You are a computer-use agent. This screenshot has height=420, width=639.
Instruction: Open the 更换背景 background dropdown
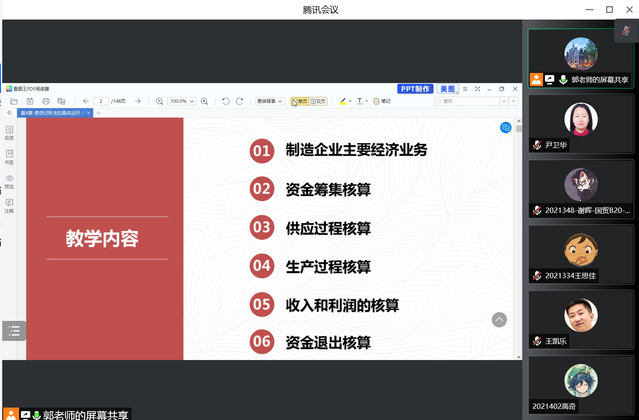269,101
